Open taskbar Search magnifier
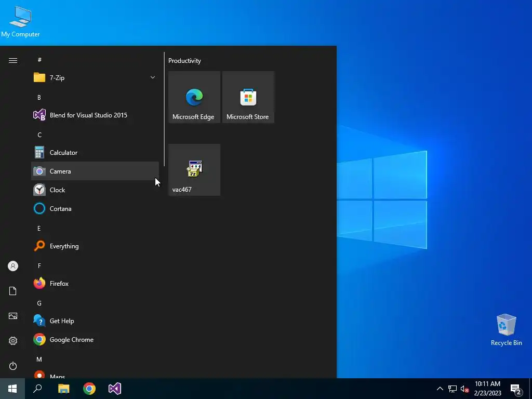 [x=37, y=389]
